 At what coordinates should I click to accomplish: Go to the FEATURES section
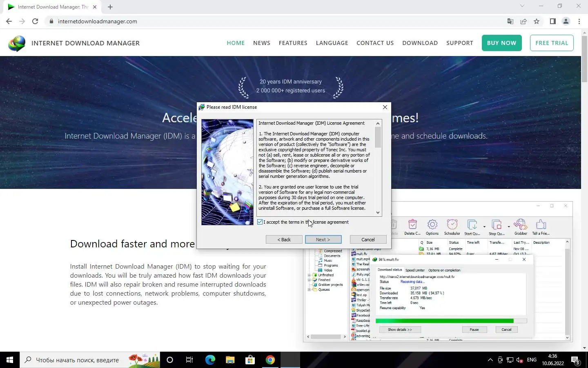point(293,43)
